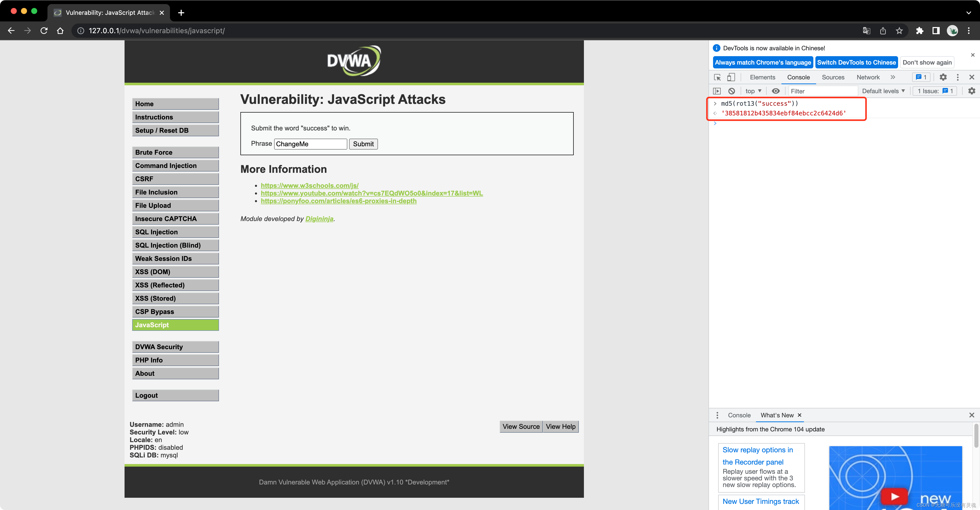Screen dimensions: 980x510
Task: Click the Submit button on phrase form
Action: tap(363, 143)
